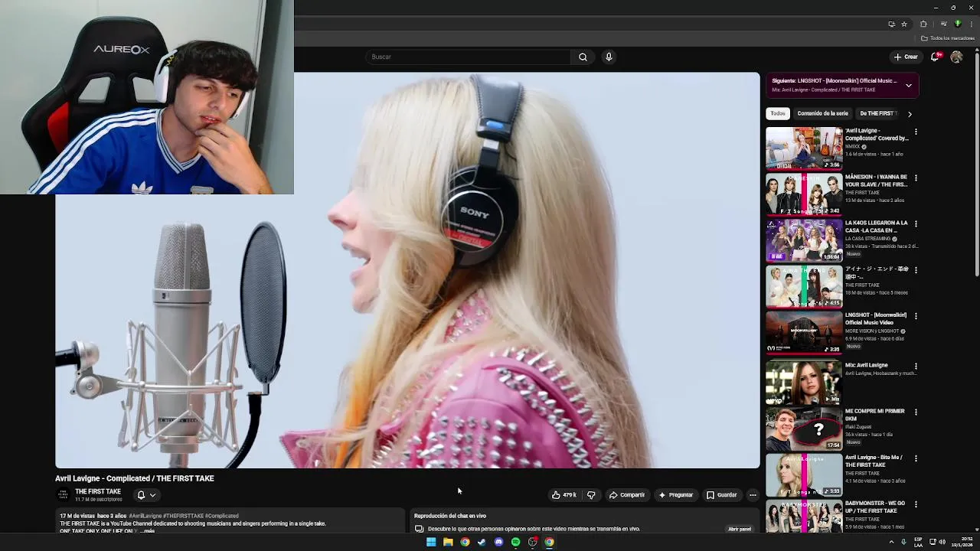Click the Compartir button

(x=627, y=495)
